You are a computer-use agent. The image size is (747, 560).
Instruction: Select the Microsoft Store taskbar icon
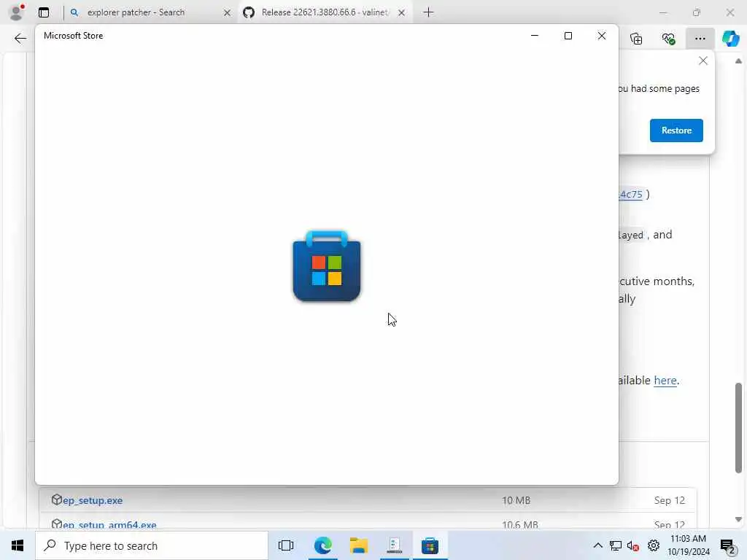tap(430, 545)
